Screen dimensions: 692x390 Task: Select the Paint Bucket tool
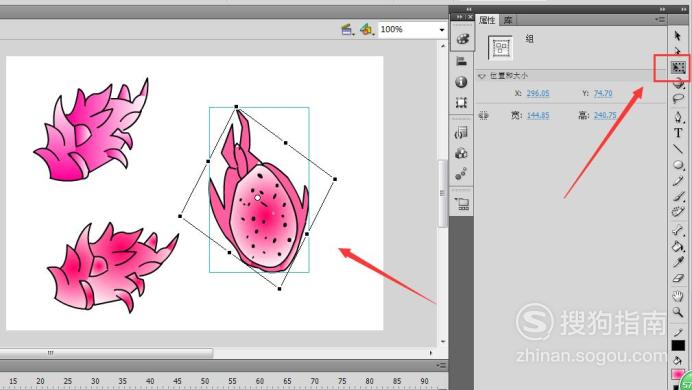[678, 246]
